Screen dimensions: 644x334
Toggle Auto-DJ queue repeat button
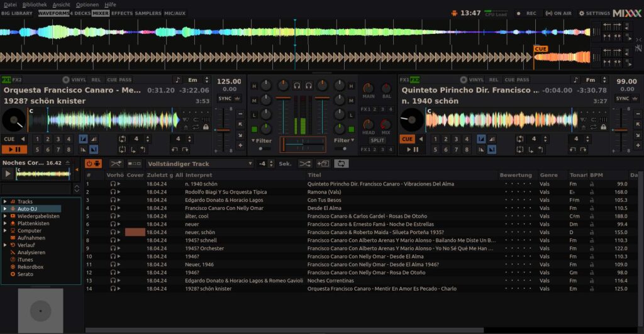341,164
